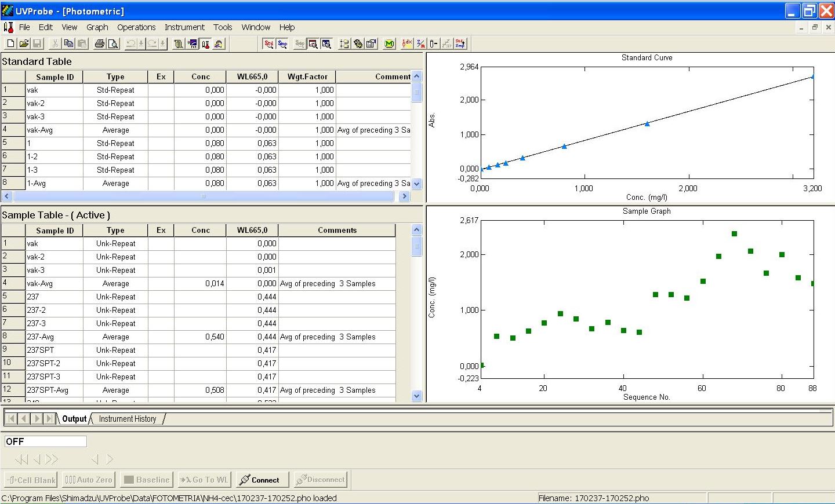Select the photometric module thermometer icon

[x=205, y=43]
